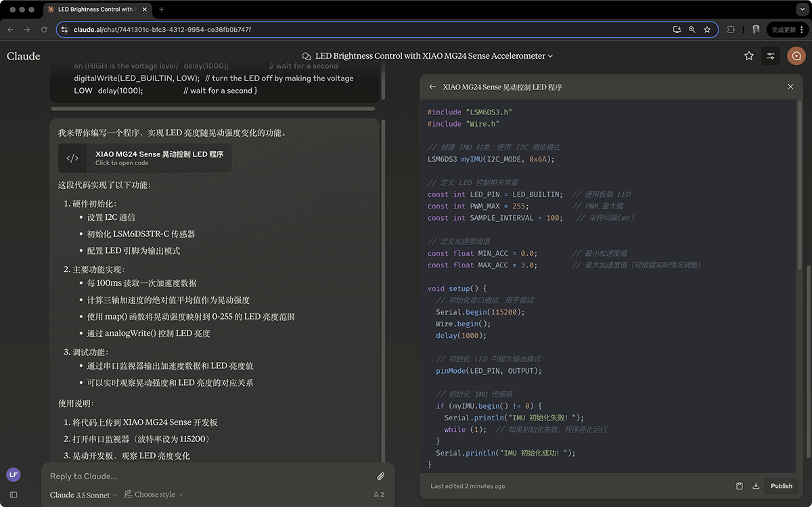Open chat controls sliders icon

[x=770, y=56]
